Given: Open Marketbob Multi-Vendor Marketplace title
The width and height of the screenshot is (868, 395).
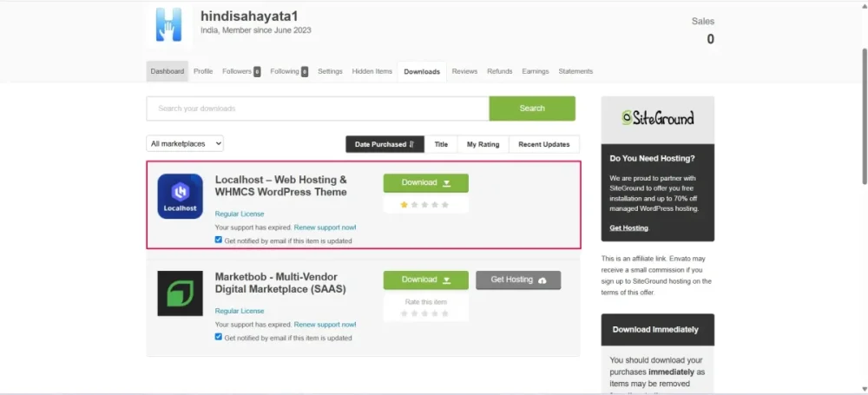Looking at the screenshot, I should pyautogui.click(x=280, y=283).
